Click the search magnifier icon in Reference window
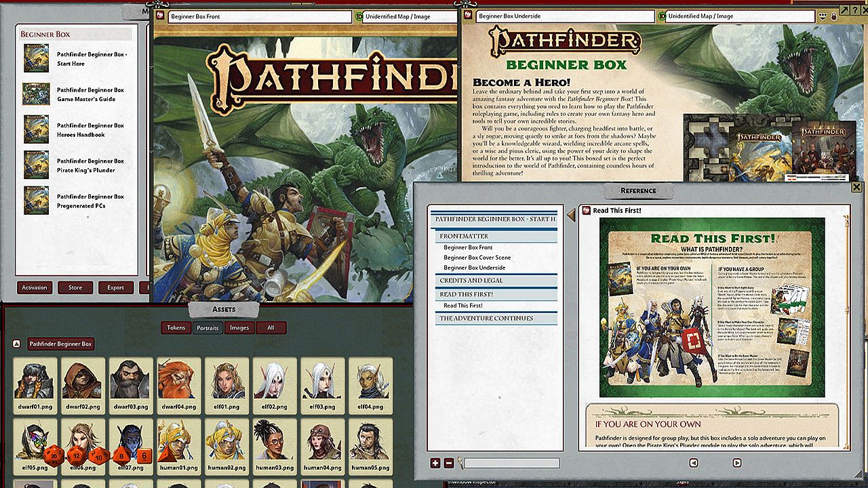Screen dimensions: 868x488 click(460, 463)
